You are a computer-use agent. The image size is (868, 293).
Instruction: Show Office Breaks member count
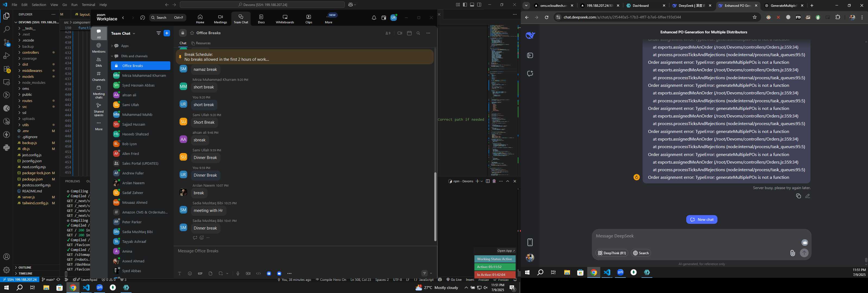[388, 33]
